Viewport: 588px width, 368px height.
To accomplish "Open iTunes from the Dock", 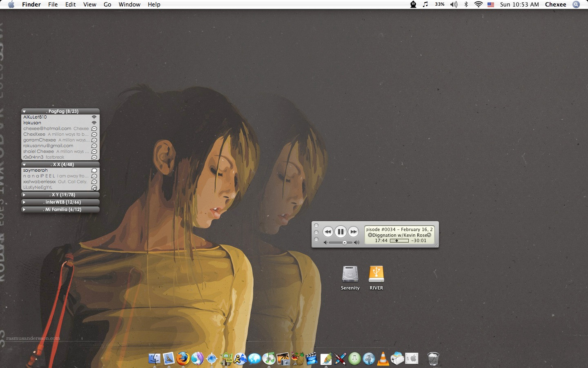I will click(269, 359).
